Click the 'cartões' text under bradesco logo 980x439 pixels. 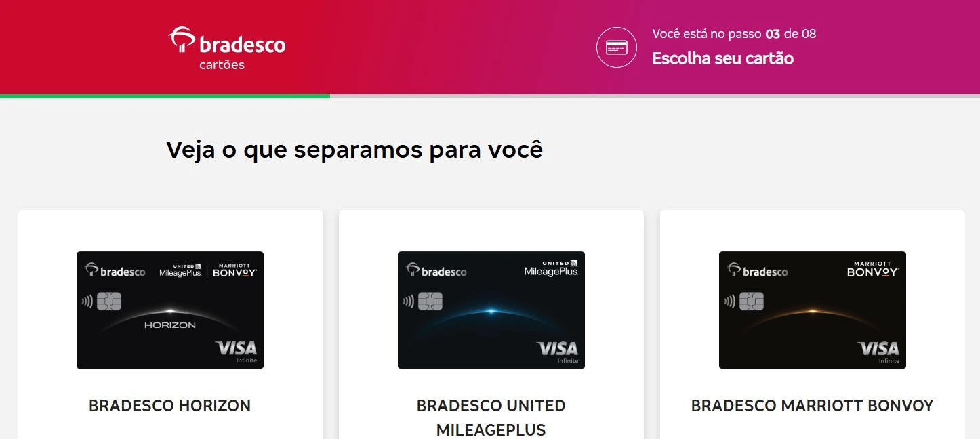(222, 65)
